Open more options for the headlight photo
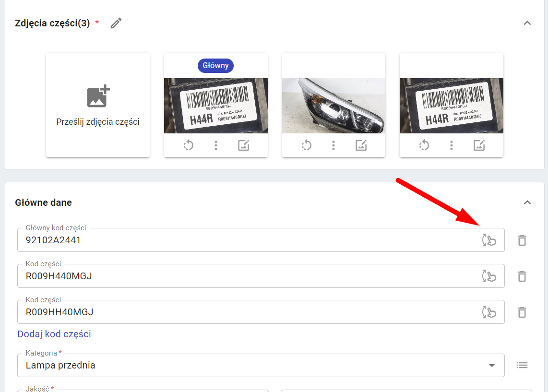The height and width of the screenshot is (392, 548). (334, 145)
